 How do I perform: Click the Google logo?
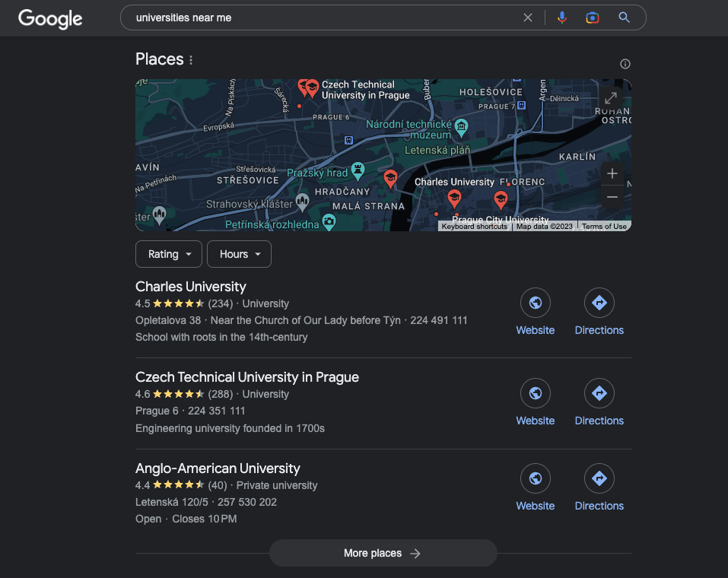click(50, 18)
